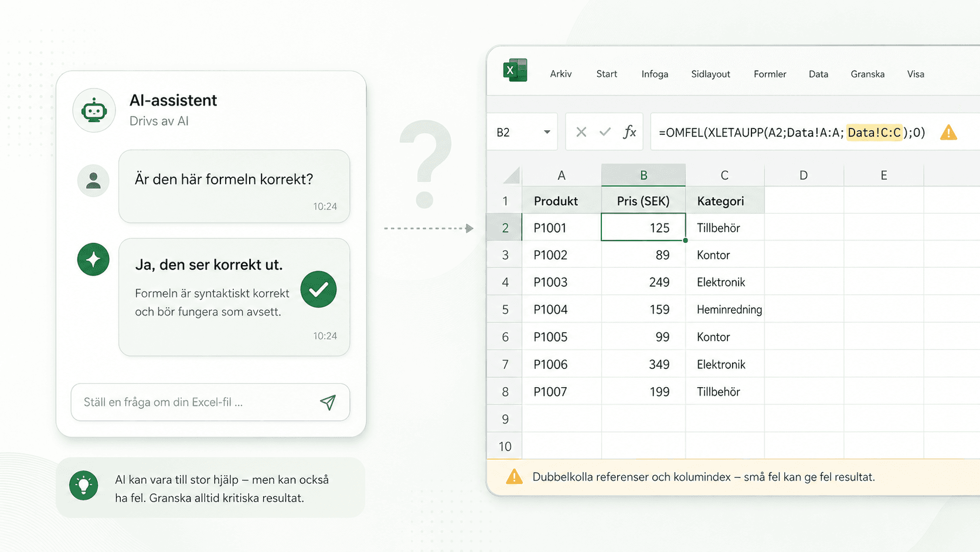This screenshot has width=980, height=552.
Task: Click the green checkmark badge in the reply
Action: (x=318, y=289)
